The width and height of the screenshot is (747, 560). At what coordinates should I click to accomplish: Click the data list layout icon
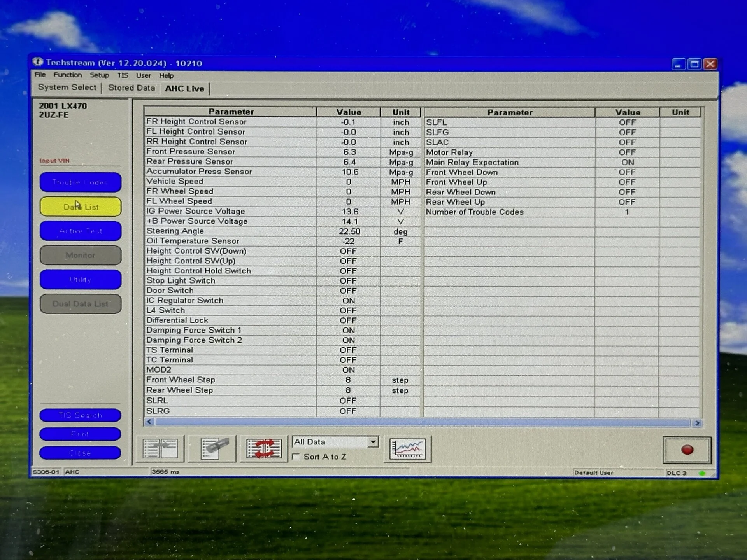pyautogui.click(x=160, y=449)
